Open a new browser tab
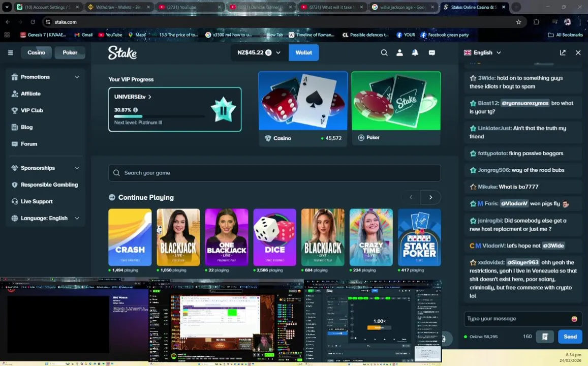This screenshot has width=588, height=366. point(516,7)
